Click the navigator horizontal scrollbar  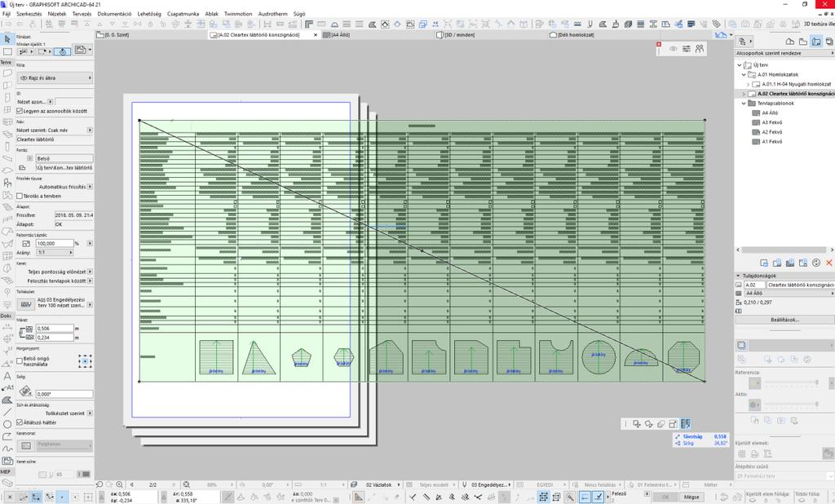click(784, 250)
